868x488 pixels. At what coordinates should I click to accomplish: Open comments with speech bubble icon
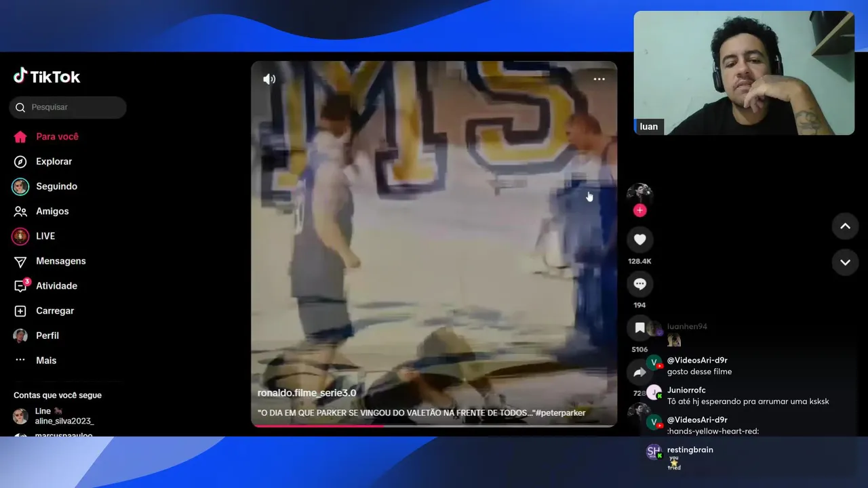(639, 283)
